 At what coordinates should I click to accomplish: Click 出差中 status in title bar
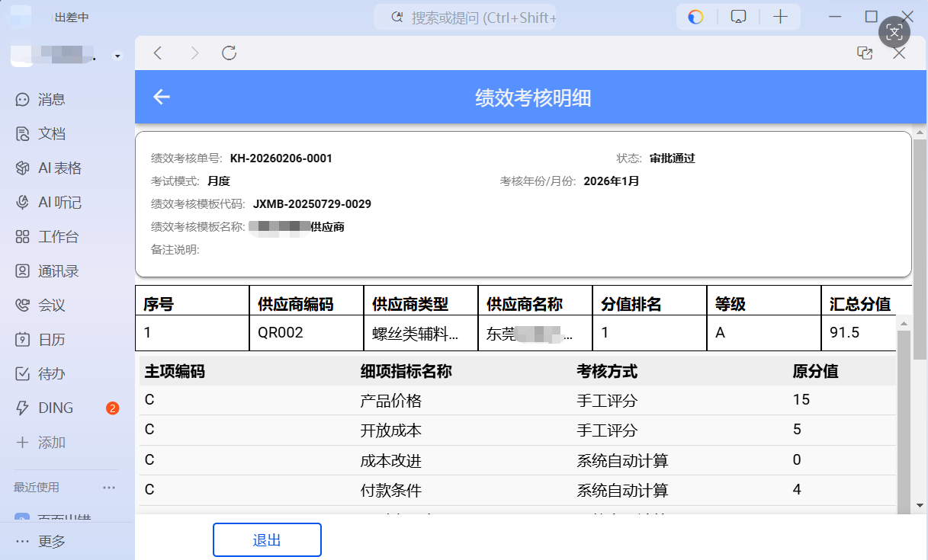[x=72, y=17]
